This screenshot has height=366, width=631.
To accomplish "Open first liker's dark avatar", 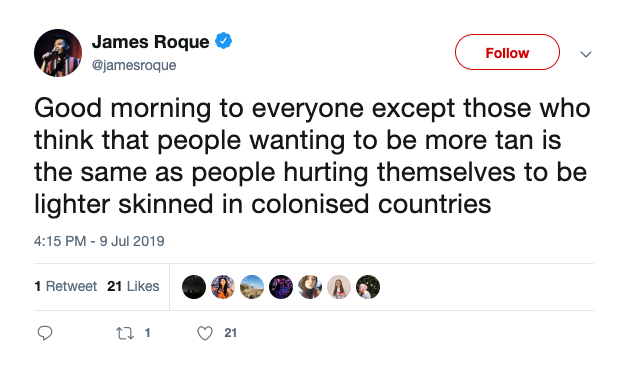I will [x=194, y=287].
